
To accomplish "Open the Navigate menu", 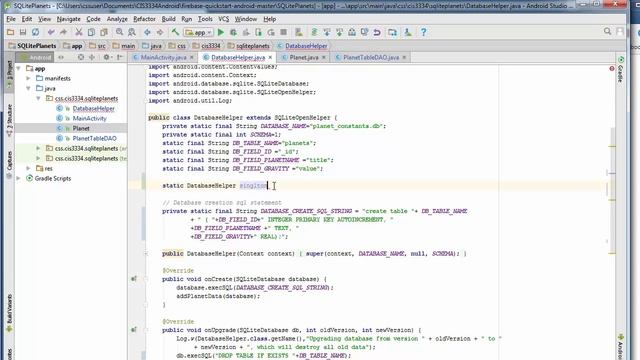I will (x=69, y=19).
